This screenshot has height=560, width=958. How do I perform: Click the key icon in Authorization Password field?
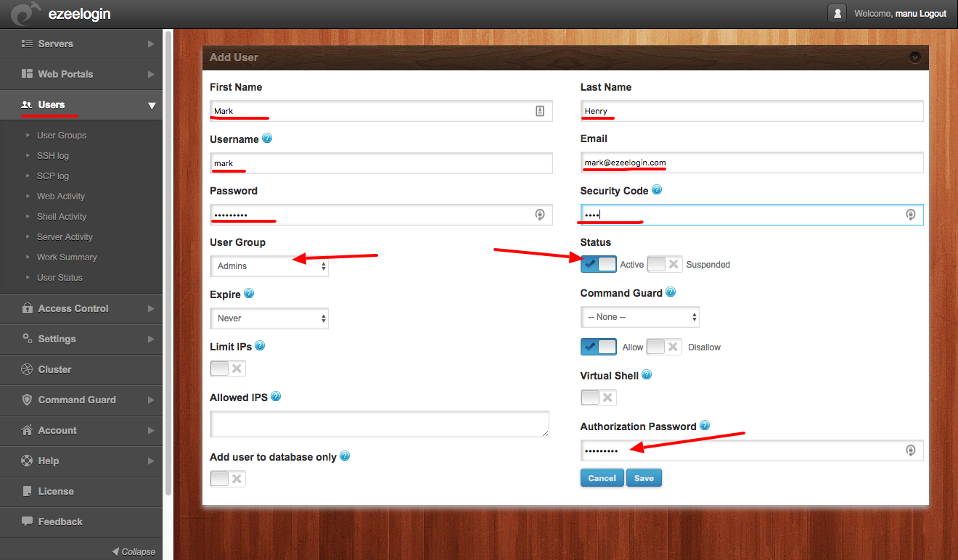[x=911, y=450]
